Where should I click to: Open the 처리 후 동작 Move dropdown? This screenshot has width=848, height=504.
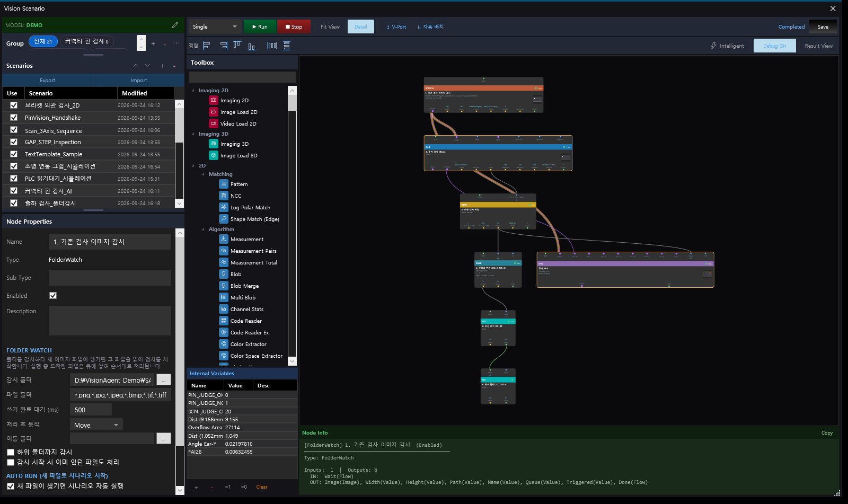[96, 425]
